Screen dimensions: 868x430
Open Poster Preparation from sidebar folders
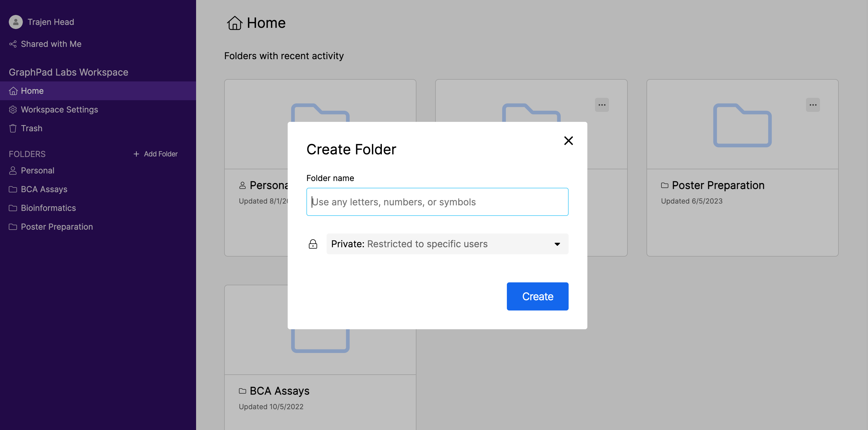click(56, 227)
